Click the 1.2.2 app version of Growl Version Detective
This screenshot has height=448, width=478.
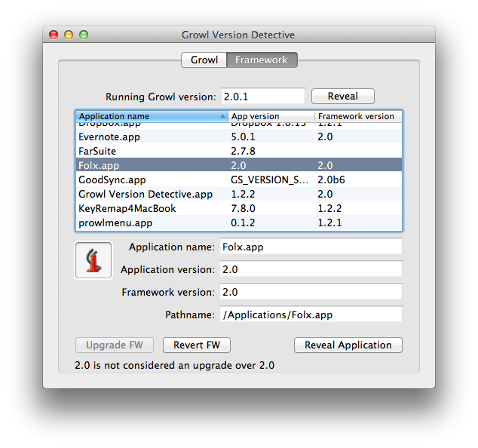pyautogui.click(x=243, y=194)
